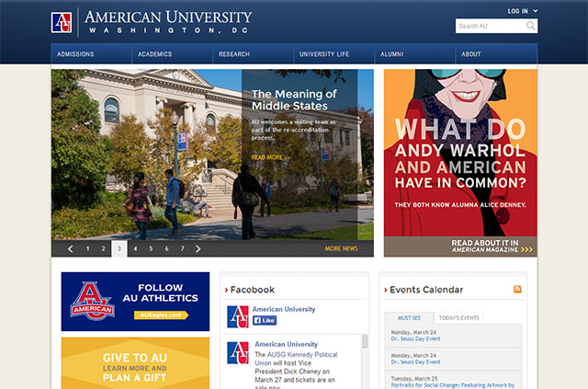Image resolution: width=588 pixels, height=389 pixels.
Task: Switch to the Must See tab
Action: (x=409, y=318)
